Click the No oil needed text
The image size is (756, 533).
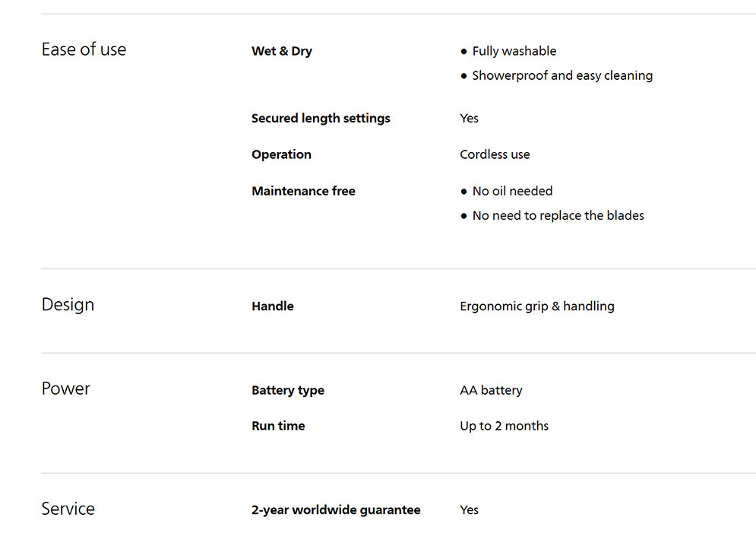click(512, 191)
